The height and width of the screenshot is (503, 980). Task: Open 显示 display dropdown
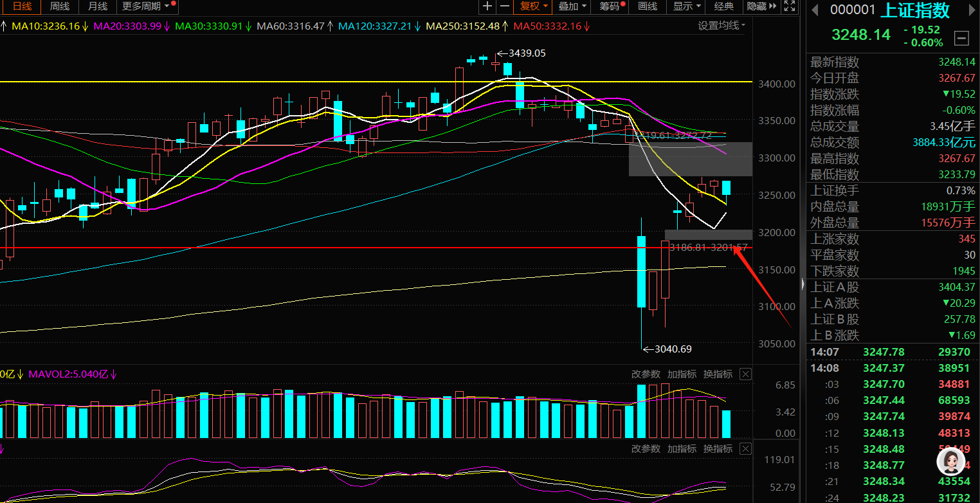[x=687, y=6]
